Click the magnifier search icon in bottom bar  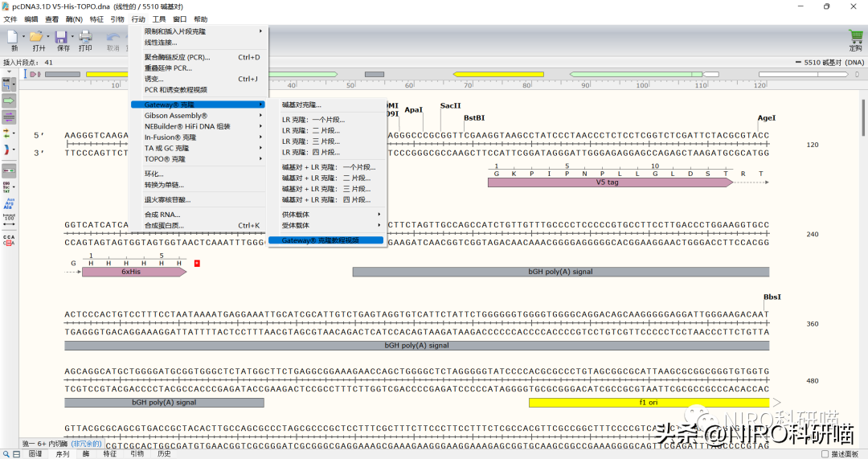[7, 454]
